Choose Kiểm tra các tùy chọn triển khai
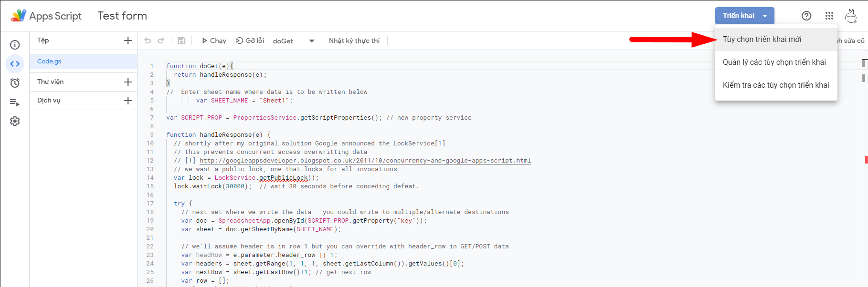The image size is (868, 287). 776,85
